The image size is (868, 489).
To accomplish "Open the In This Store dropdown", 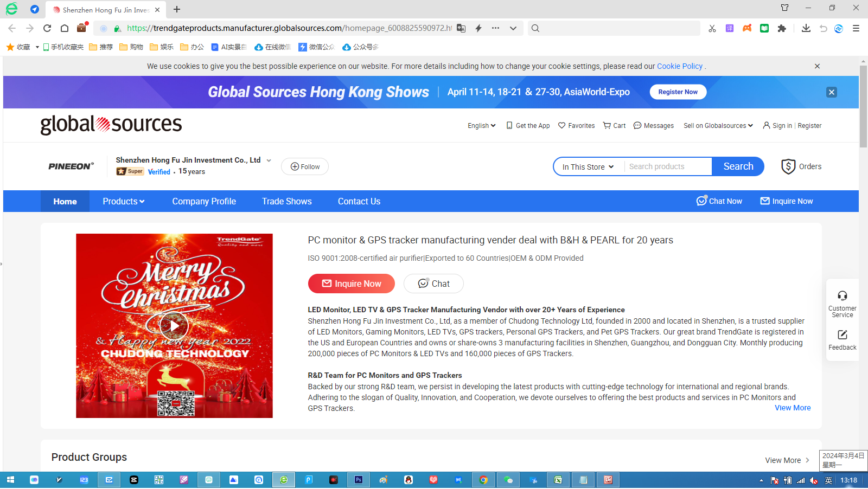I will pos(588,166).
